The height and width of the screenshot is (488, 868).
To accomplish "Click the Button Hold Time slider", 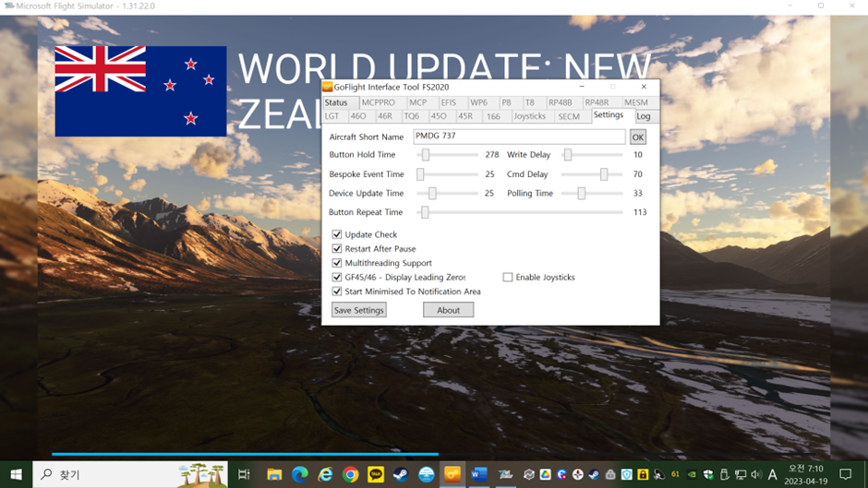I will (447, 155).
